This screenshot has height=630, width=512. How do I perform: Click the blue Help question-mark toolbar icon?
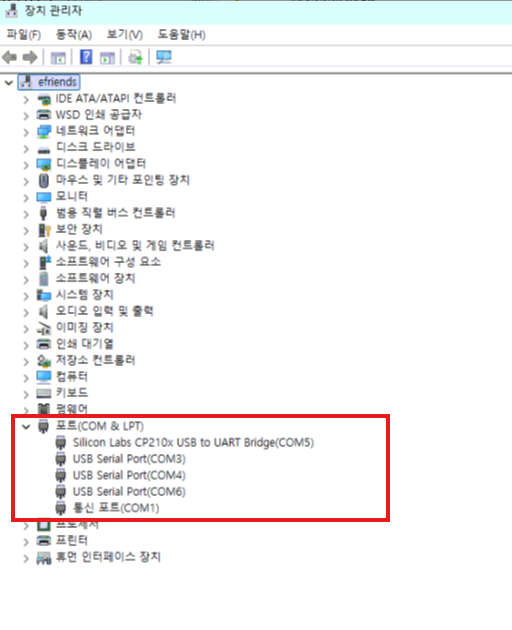[x=86, y=57]
